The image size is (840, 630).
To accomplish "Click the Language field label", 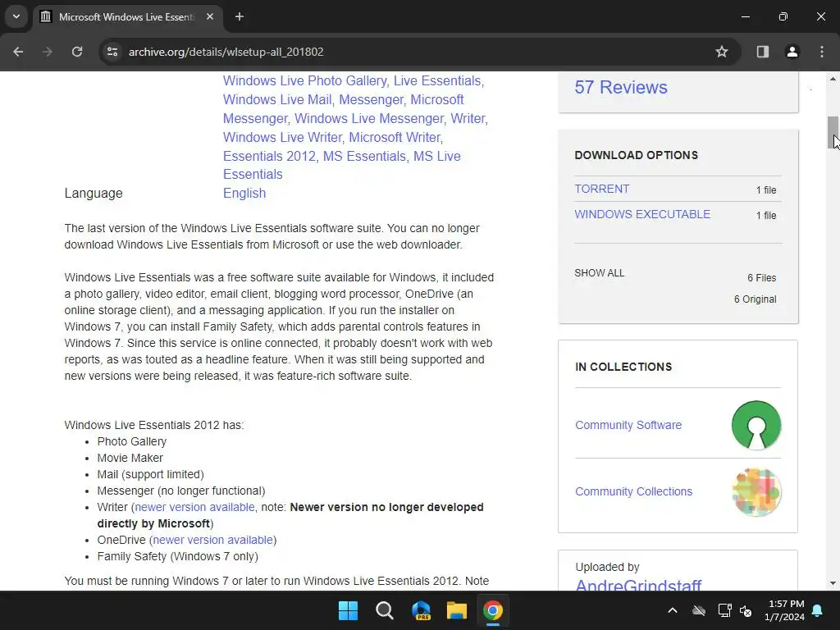I will click(94, 194).
